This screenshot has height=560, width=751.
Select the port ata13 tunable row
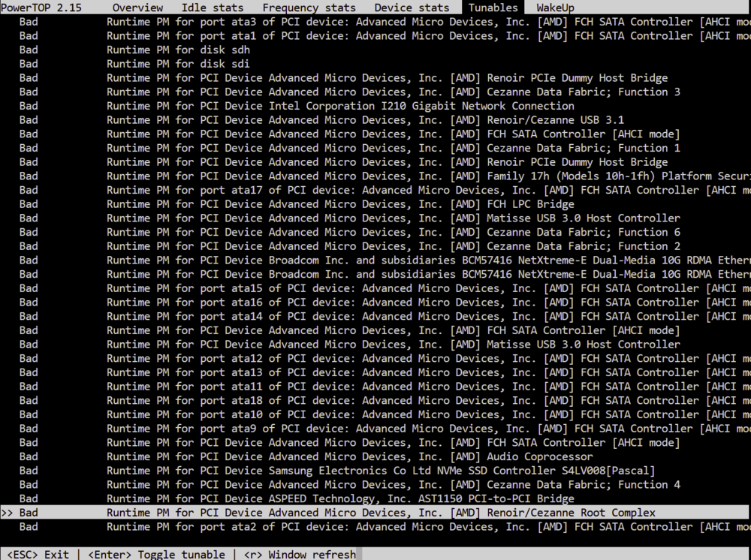point(375,372)
